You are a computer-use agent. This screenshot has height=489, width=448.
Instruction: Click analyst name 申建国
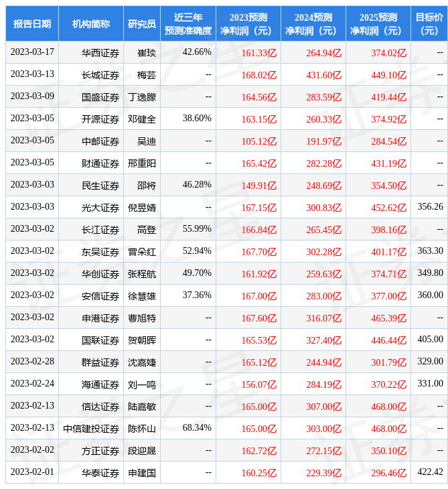click(142, 472)
